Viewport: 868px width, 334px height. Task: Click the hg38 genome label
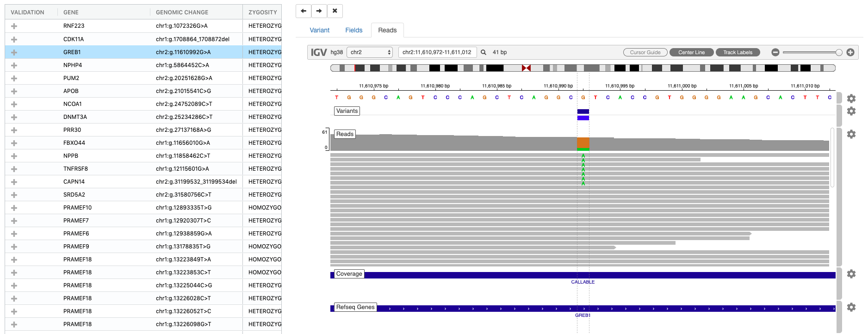click(337, 52)
